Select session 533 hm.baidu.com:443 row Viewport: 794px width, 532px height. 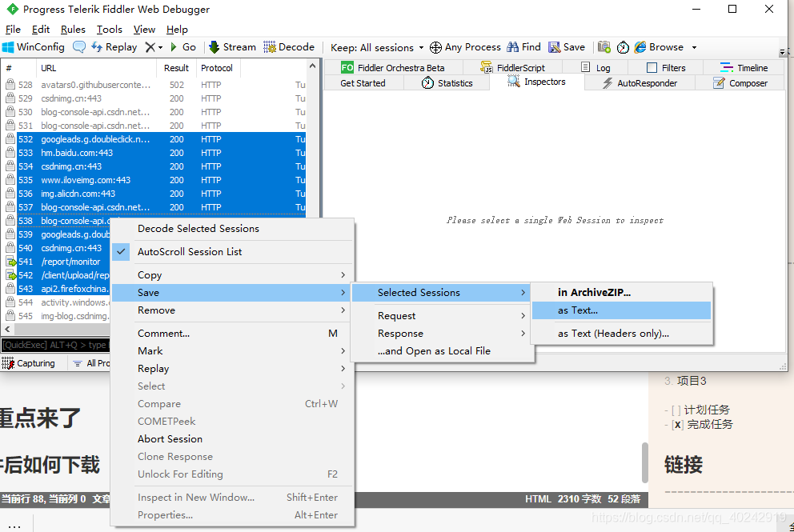pos(155,153)
